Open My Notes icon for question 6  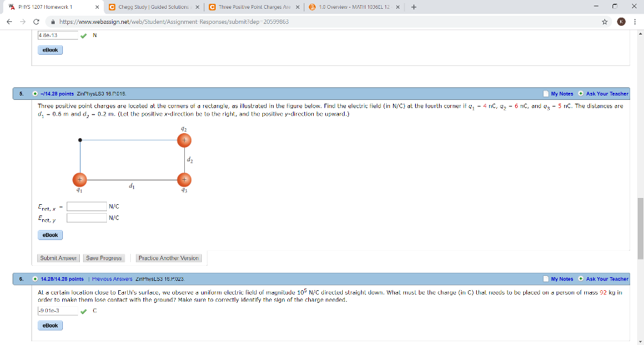point(546,279)
